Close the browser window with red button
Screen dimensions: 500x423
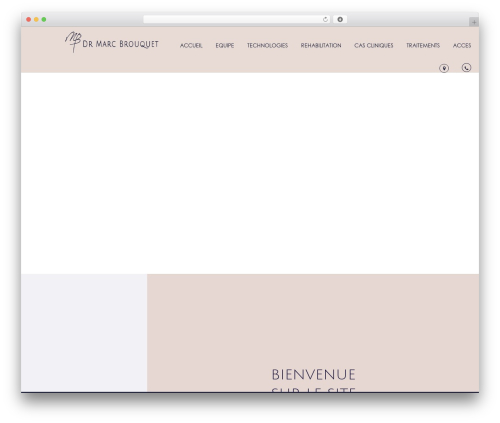click(29, 20)
